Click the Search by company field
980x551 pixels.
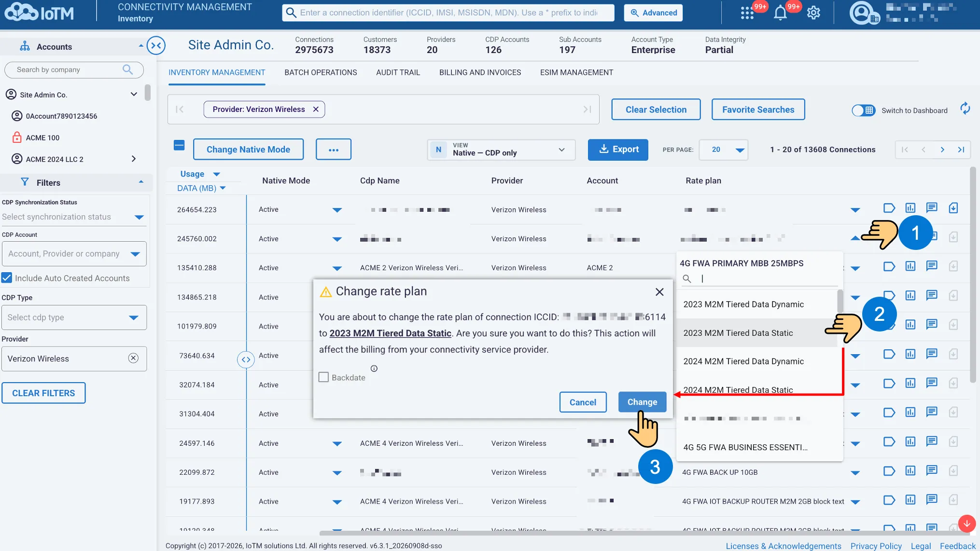pos(74,69)
